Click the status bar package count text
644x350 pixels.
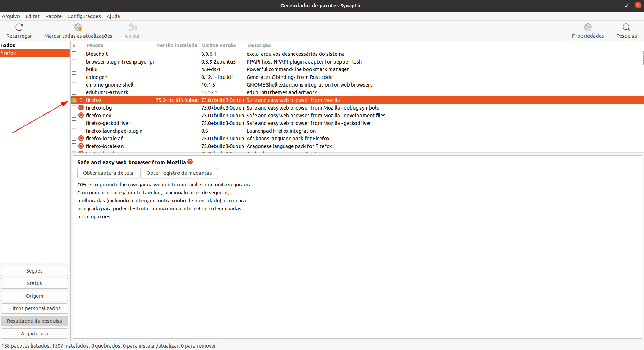coord(109,346)
